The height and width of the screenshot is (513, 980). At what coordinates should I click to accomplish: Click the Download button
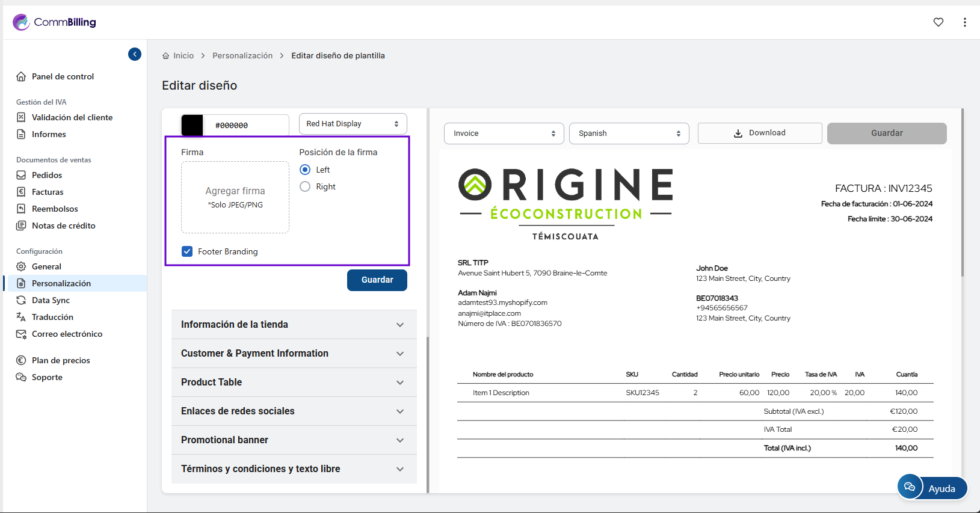tap(759, 133)
